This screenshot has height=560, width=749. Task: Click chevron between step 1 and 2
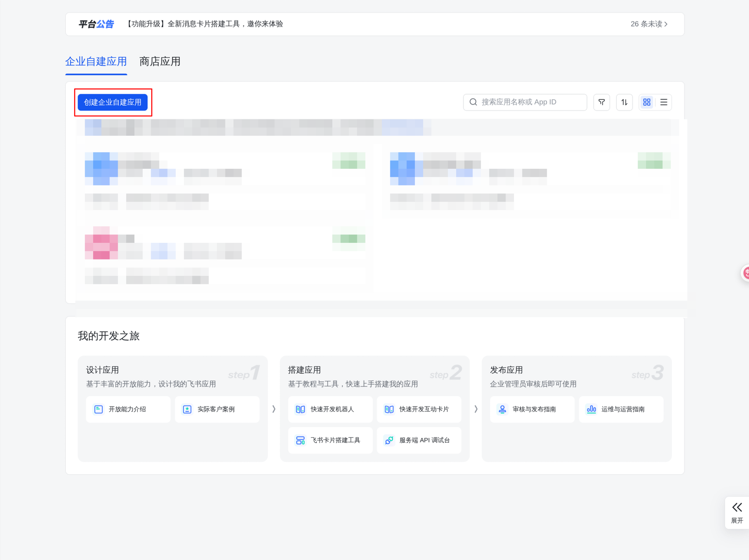[274, 409]
